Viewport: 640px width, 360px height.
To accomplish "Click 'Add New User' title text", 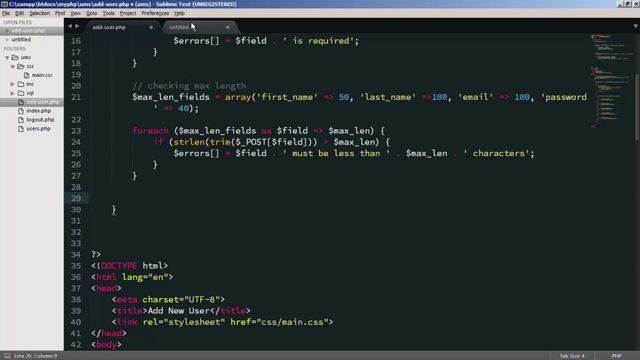I will point(179,311).
